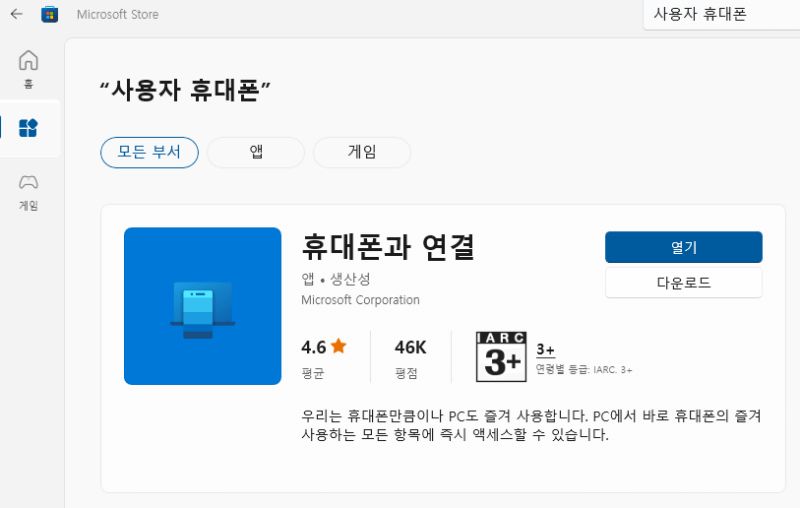Select the 게임 filter tab
The height and width of the screenshot is (508, 800).
click(362, 152)
